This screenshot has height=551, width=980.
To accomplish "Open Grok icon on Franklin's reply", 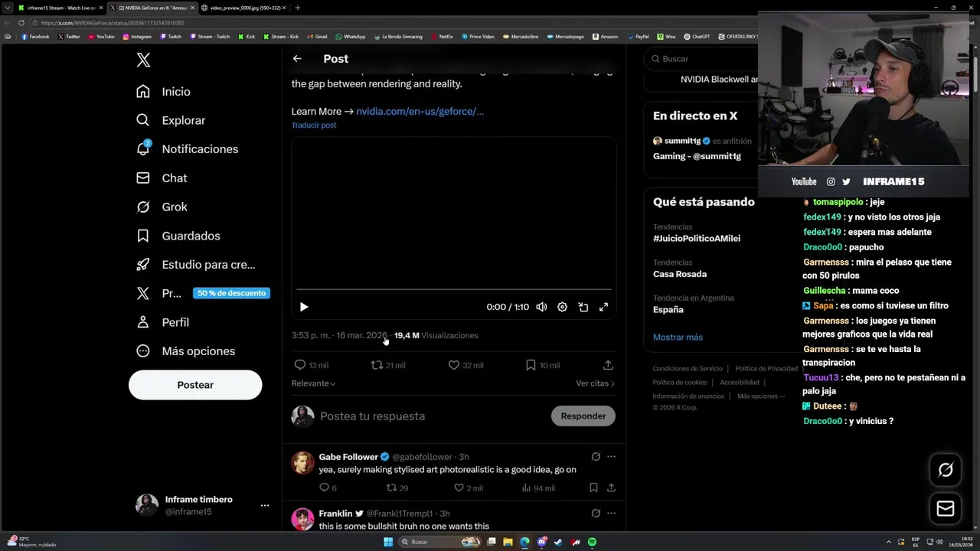I will click(596, 514).
